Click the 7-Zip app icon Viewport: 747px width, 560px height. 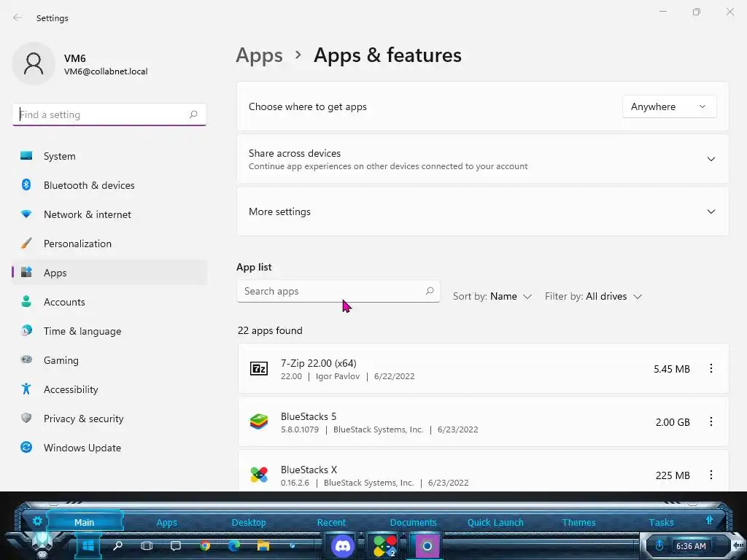click(x=259, y=368)
